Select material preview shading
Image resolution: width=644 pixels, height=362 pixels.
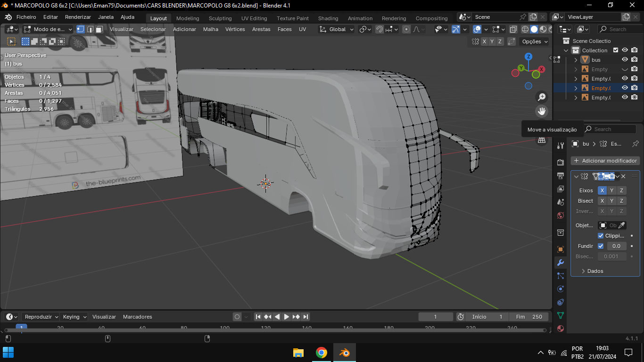(543, 29)
